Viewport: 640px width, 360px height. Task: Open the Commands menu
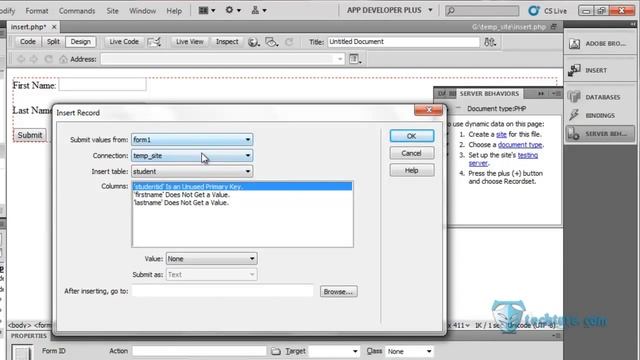point(77,11)
